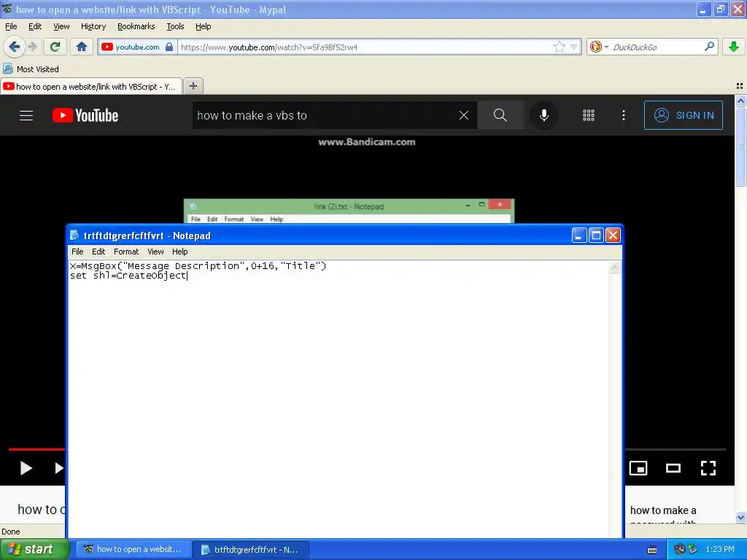The image size is (747, 560).
Task: Click the 'set shl=CreateObject' line
Action: pyautogui.click(x=128, y=275)
